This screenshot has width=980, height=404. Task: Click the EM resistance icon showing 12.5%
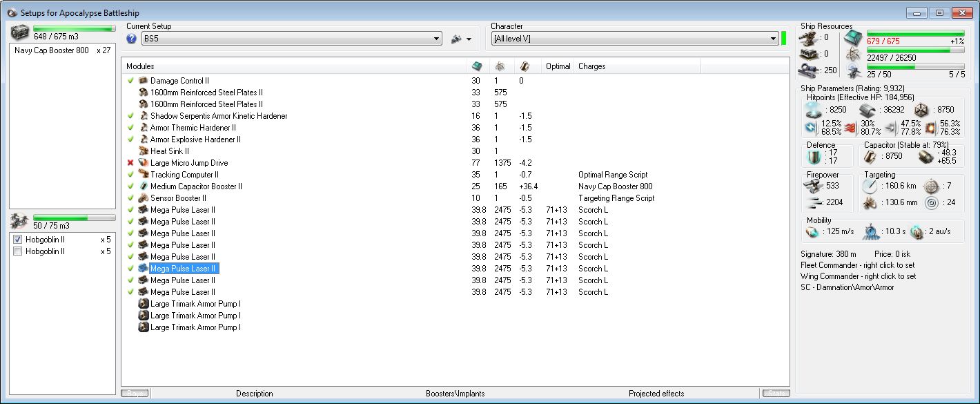click(x=812, y=128)
